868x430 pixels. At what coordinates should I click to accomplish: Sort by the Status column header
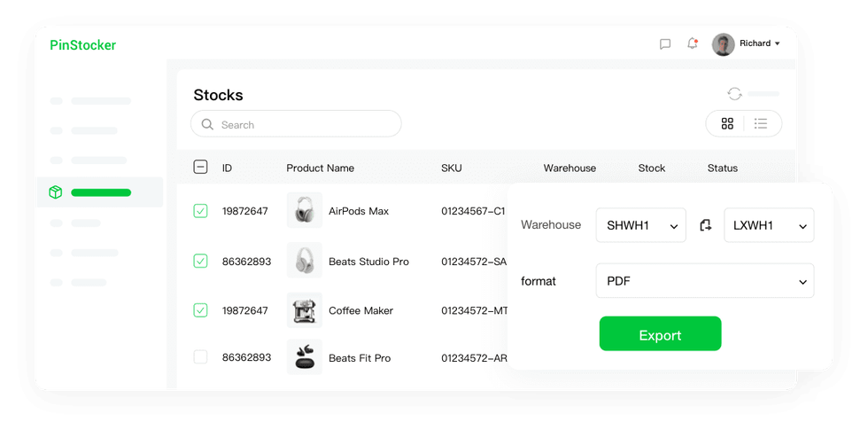723,168
